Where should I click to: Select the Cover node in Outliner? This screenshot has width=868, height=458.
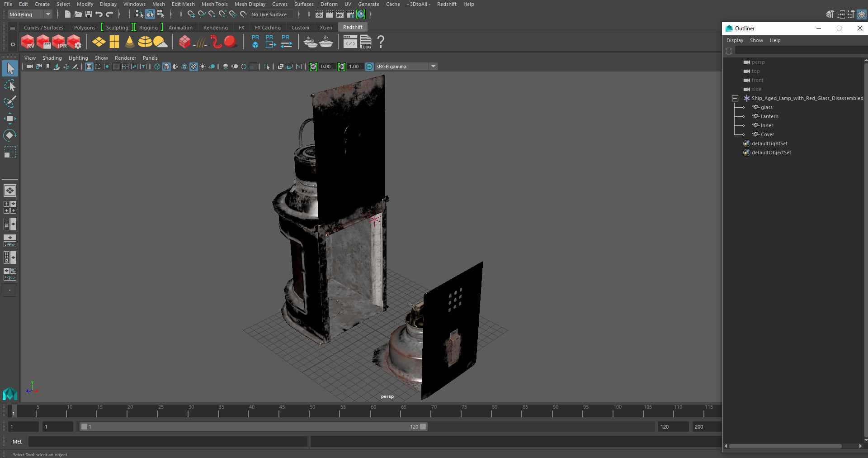tap(767, 134)
